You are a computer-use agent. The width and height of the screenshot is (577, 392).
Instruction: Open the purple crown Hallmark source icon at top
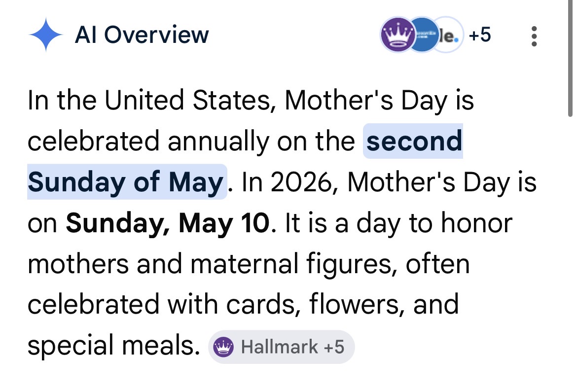pyautogui.click(x=397, y=35)
